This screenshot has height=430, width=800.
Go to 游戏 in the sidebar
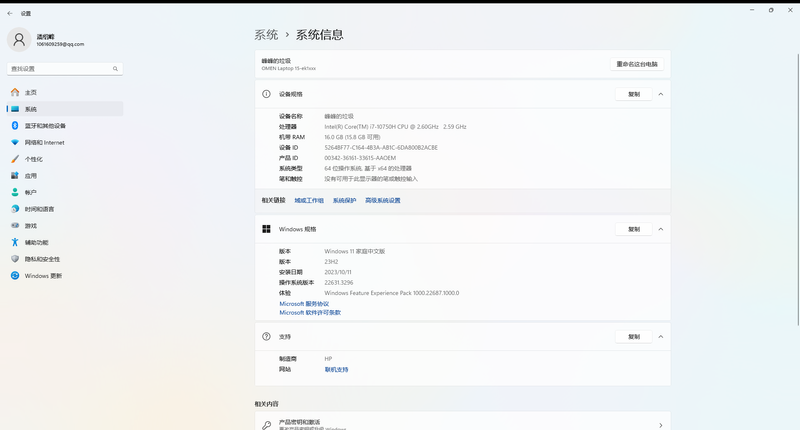31,226
